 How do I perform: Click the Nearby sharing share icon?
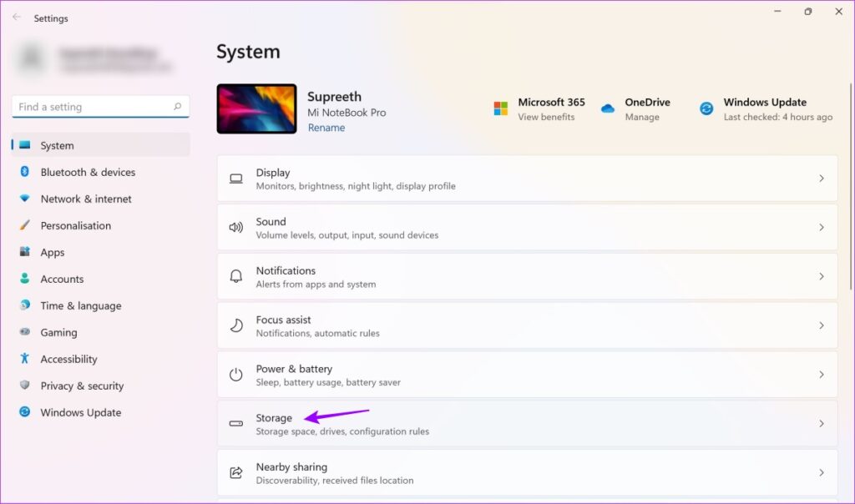(x=236, y=473)
